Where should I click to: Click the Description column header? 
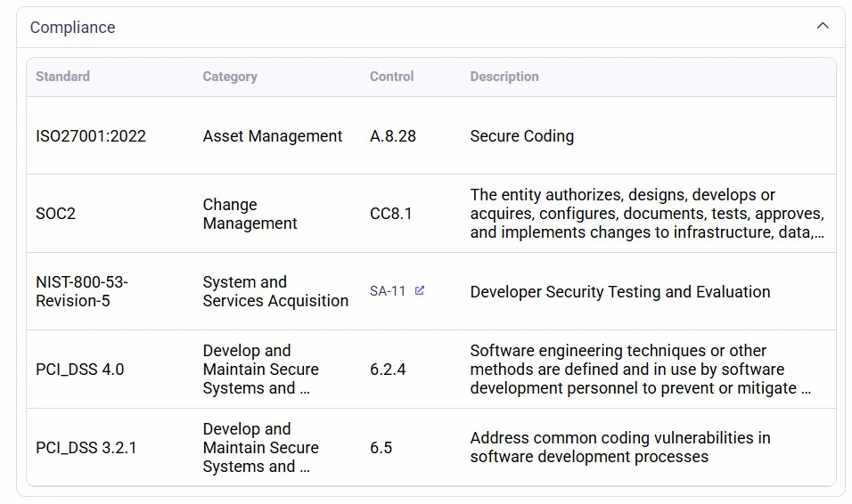coord(504,77)
